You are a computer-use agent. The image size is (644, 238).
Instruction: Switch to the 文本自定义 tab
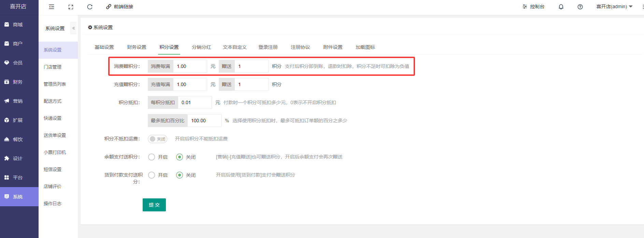tap(235, 47)
